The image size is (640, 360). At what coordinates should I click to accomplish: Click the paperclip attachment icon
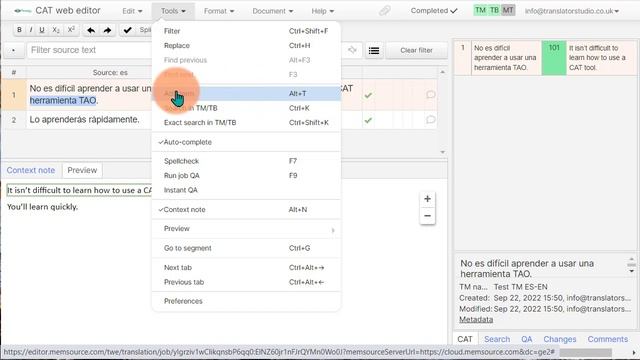click(384, 11)
